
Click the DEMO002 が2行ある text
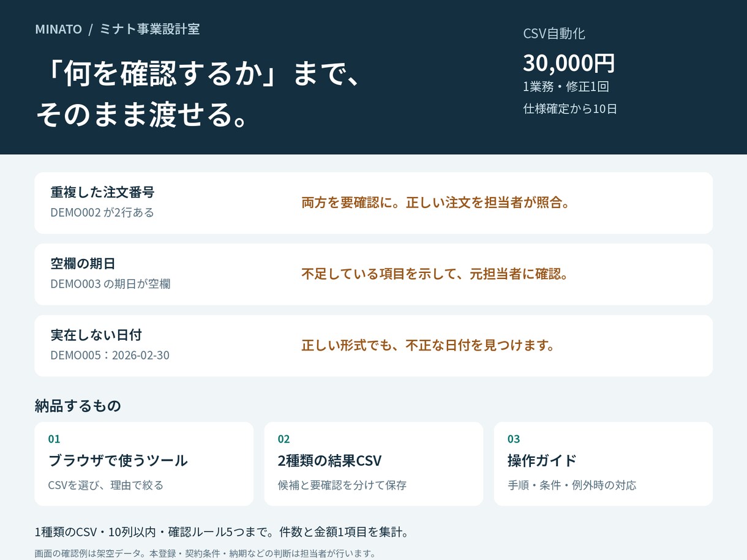[x=102, y=212]
